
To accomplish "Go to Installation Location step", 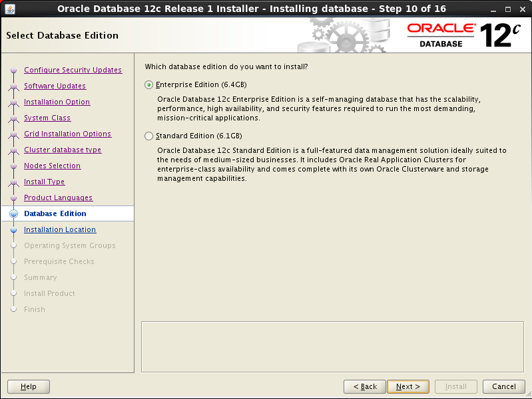I will pyautogui.click(x=60, y=229).
